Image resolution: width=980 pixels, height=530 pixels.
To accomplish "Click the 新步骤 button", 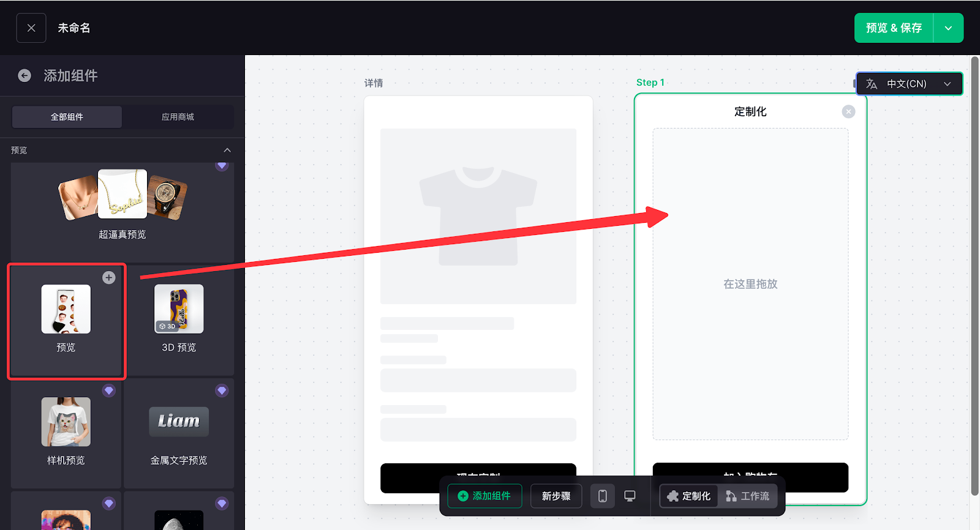I will coord(556,496).
